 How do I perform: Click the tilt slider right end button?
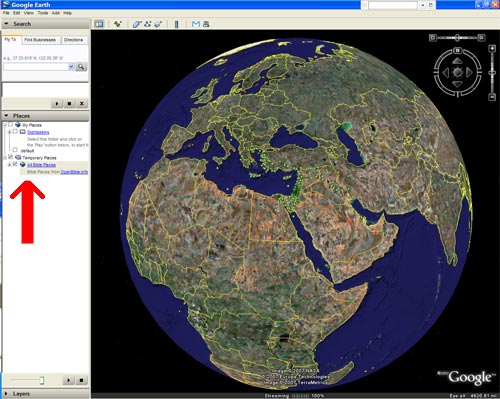(481, 38)
